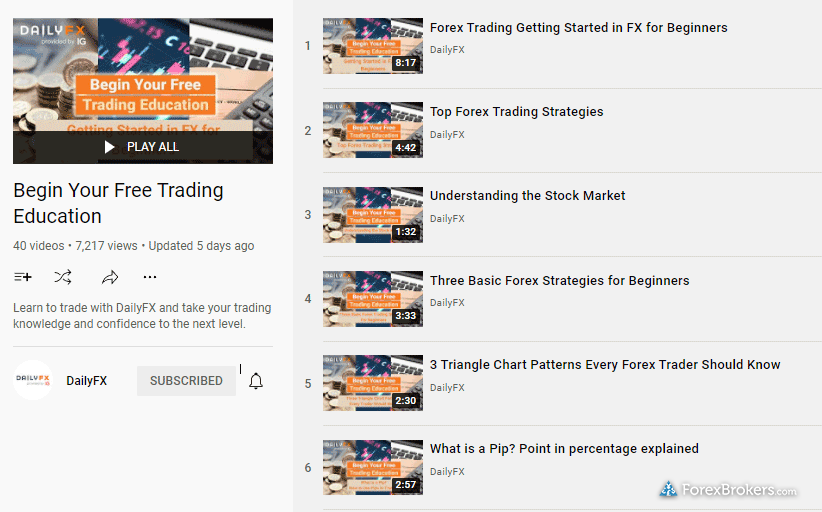Select the 3 Triangle Chart Patterns video thumbnail
The image size is (822, 512).
[373, 383]
